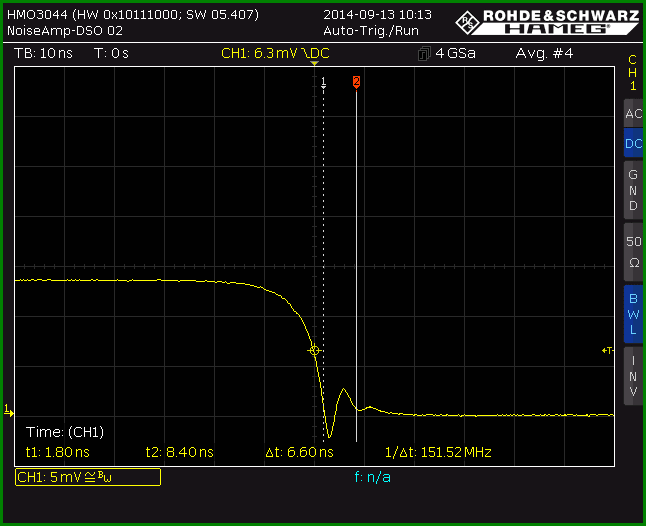
Task: Click the TB: 10 ns timebase readout
Action: pos(43,53)
